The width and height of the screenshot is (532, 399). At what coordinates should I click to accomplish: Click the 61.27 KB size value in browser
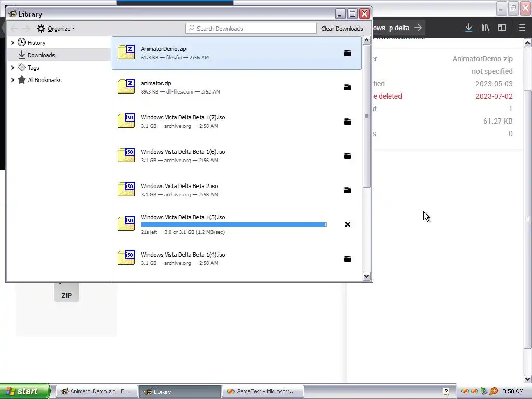tap(498, 121)
